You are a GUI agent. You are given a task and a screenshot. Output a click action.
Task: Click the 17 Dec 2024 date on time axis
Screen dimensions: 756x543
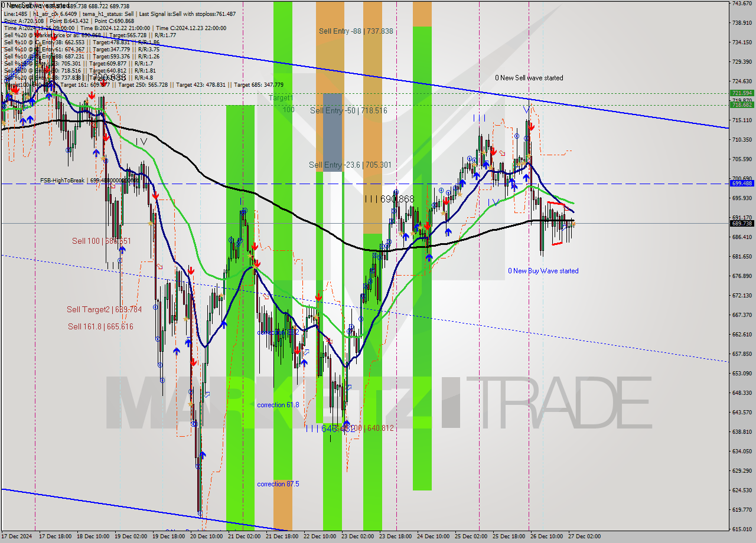pos(15,537)
